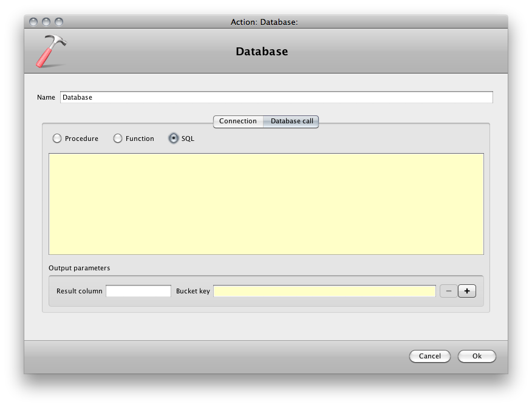Close the window with first title-bar button
The width and height of the screenshot is (532, 407).
point(33,22)
